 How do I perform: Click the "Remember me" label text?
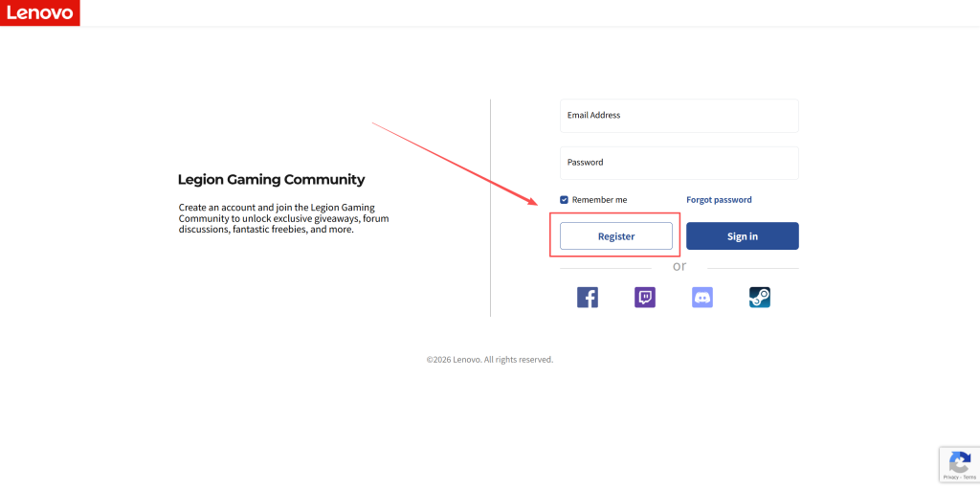tap(599, 200)
